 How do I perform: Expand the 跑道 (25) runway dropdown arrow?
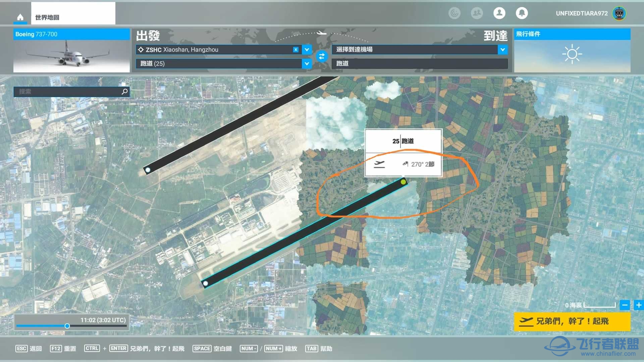(307, 63)
